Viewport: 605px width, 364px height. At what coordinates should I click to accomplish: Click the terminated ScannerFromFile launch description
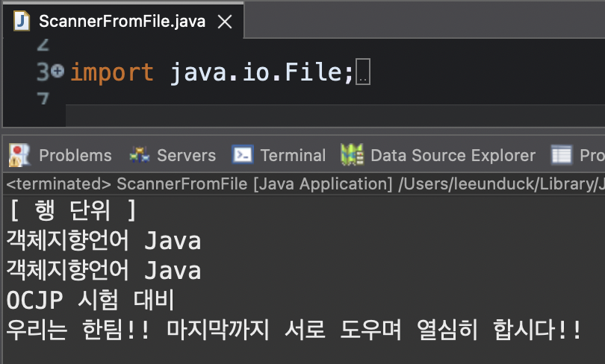(305, 184)
